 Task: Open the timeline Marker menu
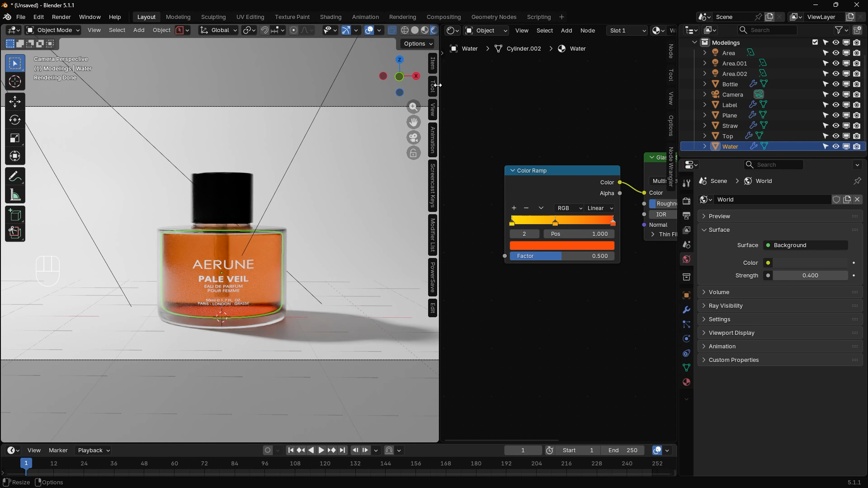pyautogui.click(x=58, y=450)
